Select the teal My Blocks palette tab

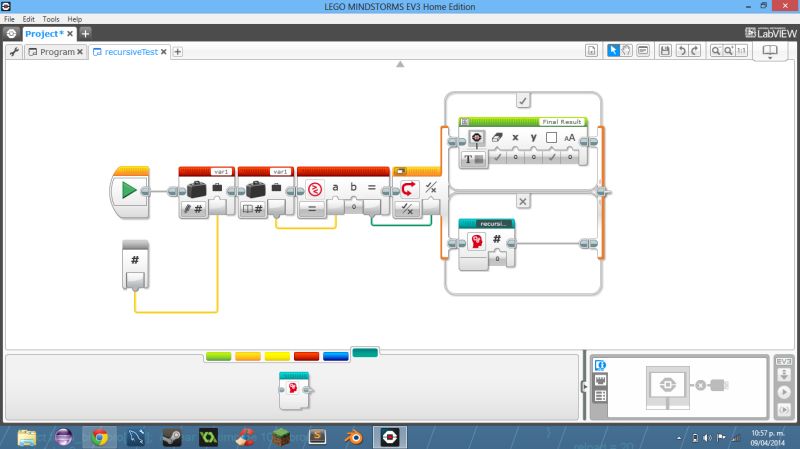point(365,353)
